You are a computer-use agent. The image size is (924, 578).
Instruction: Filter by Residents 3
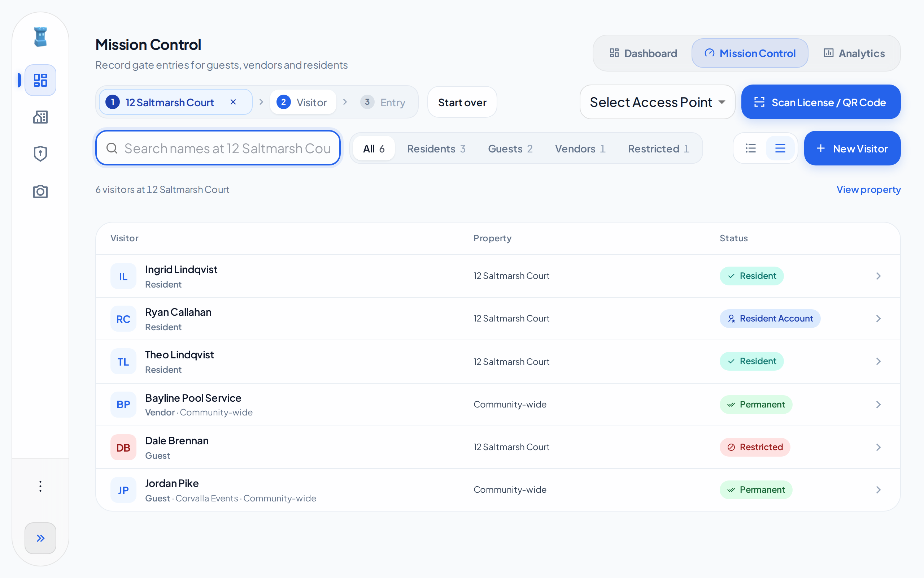point(436,148)
